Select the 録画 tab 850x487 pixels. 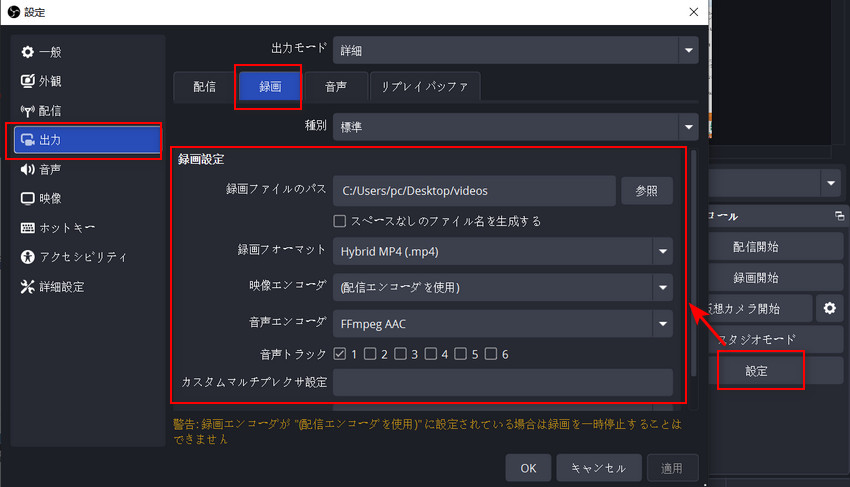(270, 87)
